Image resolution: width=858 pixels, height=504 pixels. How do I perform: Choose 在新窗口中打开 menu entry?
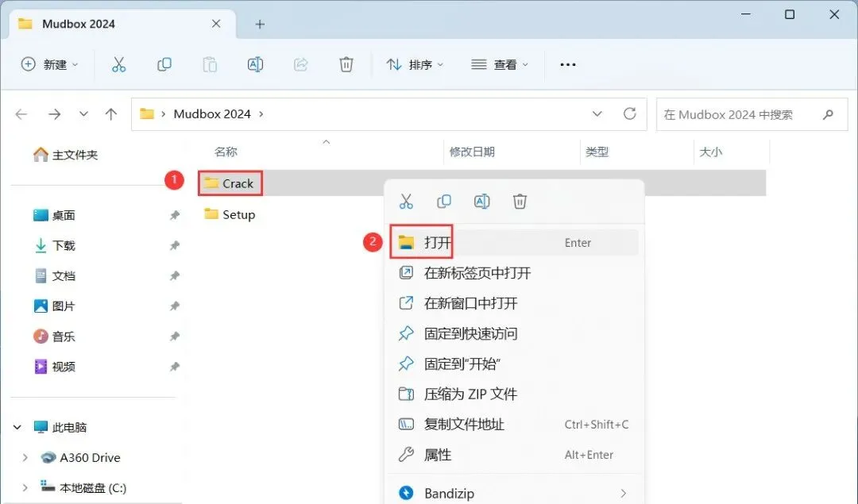coord(514,303)
